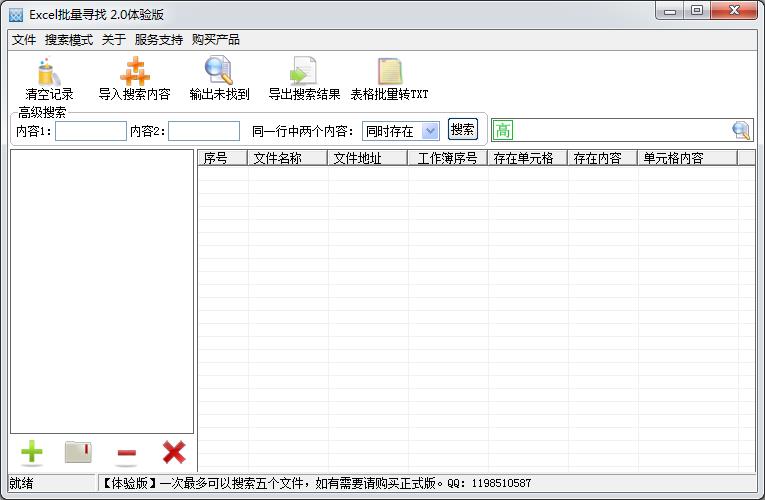The height and width of the screenshot is (500, 765).
Task: Click the 内容1 input field
Action: pyautogui.click(x=91, y=131)
